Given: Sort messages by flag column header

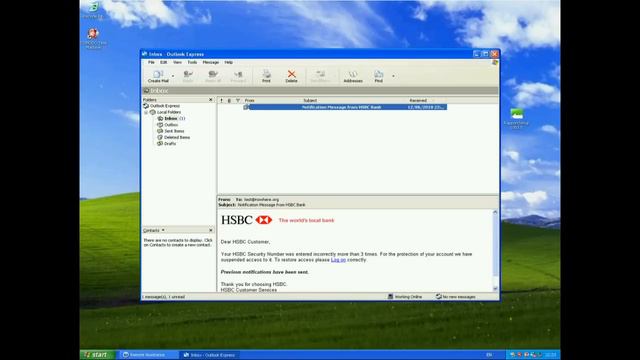Looking at the screenshot, I should point(238,100).
